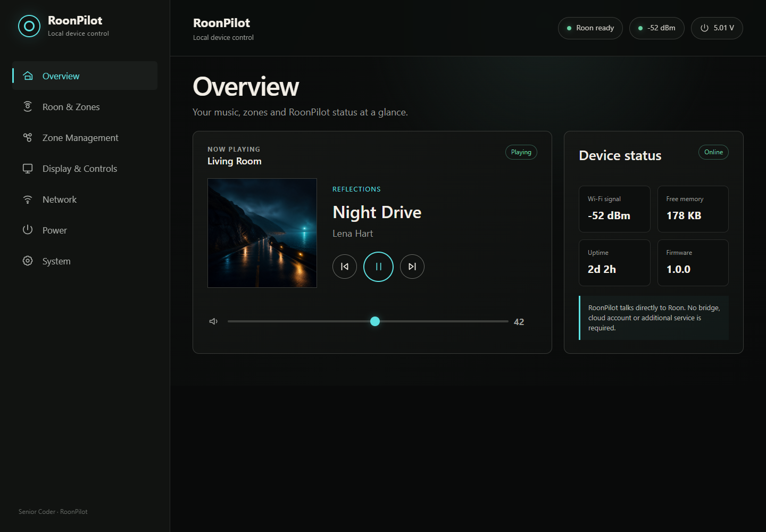The image size is (766, 532).
Task: Click the Night Drive album artwork
Action: [262, 233]
